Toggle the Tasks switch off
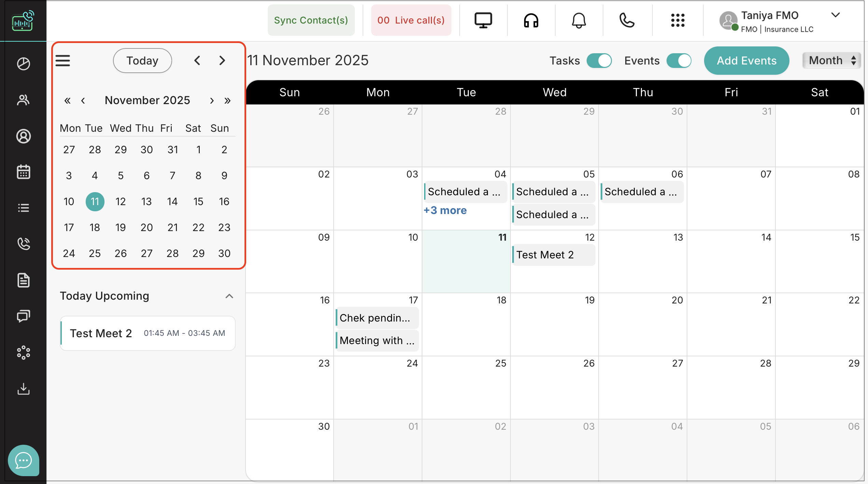Image resolution: width=868 pixels, height=484 pixels. [x=599, y=61]
